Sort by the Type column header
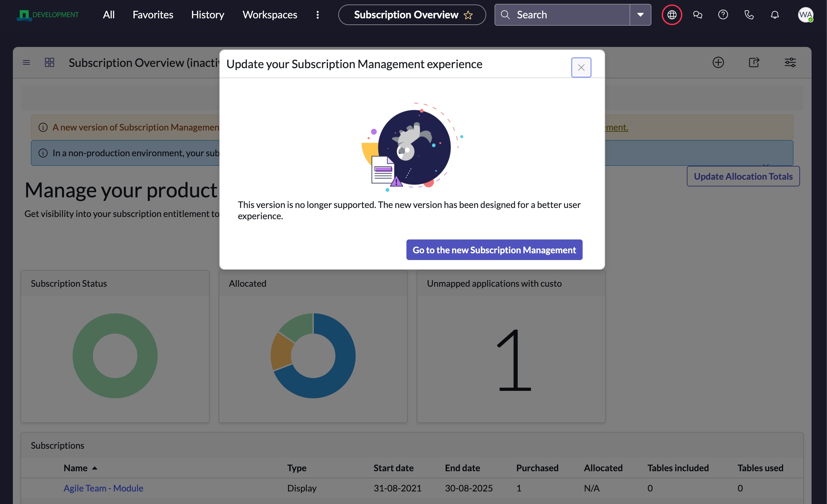This screenshot has width=827, height=504. 297,468
